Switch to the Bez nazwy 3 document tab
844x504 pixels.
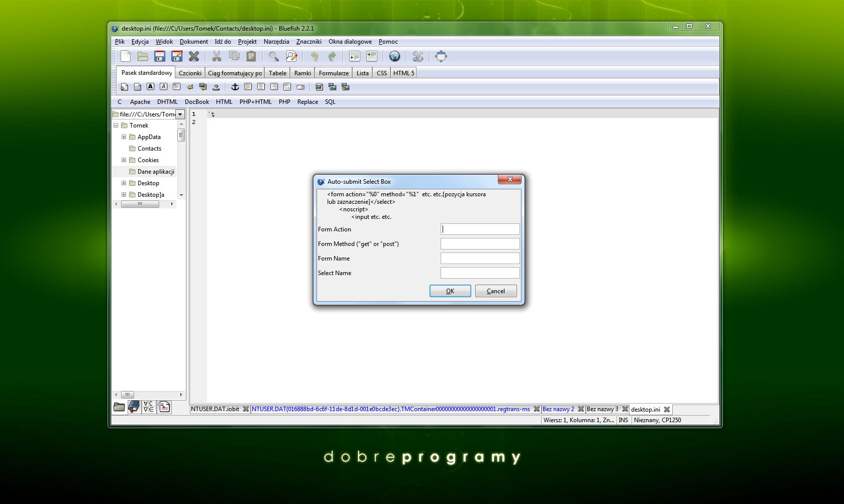[x=602, y=409]
